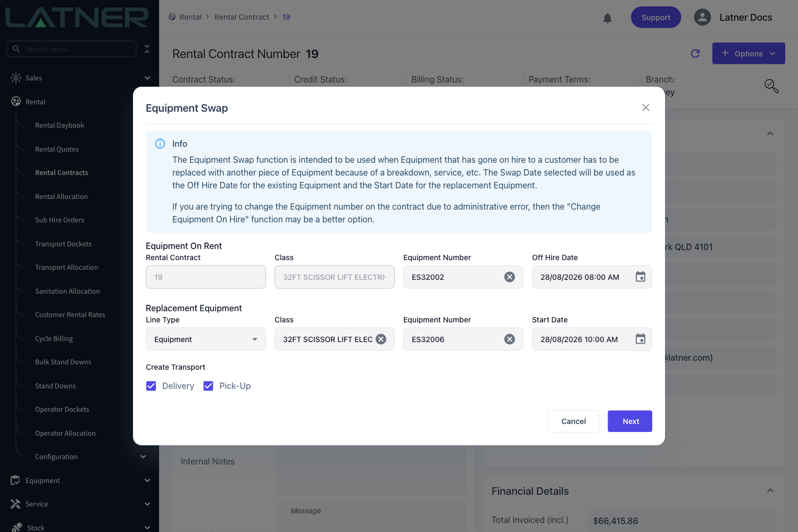Click the Latner Docs user avatar
798x532 pixels.
[702, 17]
